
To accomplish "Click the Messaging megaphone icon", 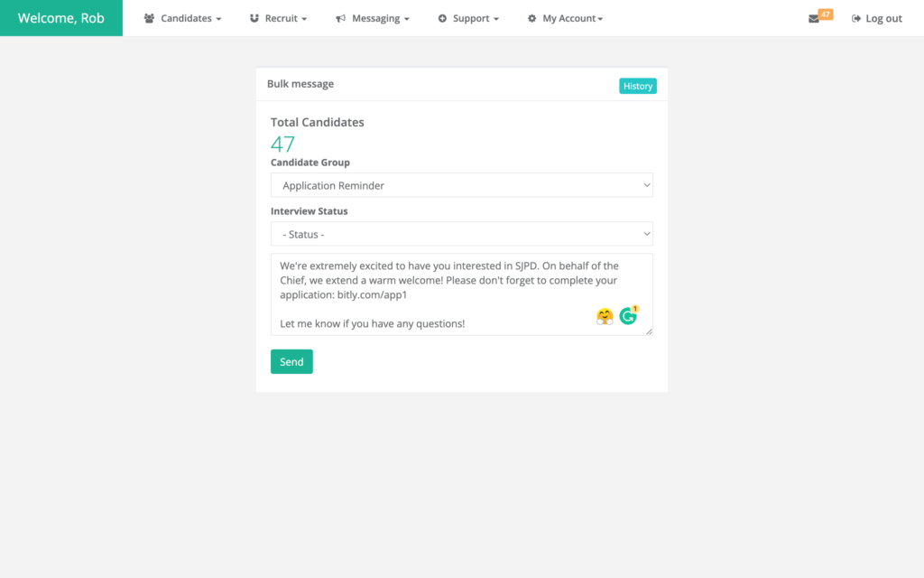I will click(x=340, y=18).
